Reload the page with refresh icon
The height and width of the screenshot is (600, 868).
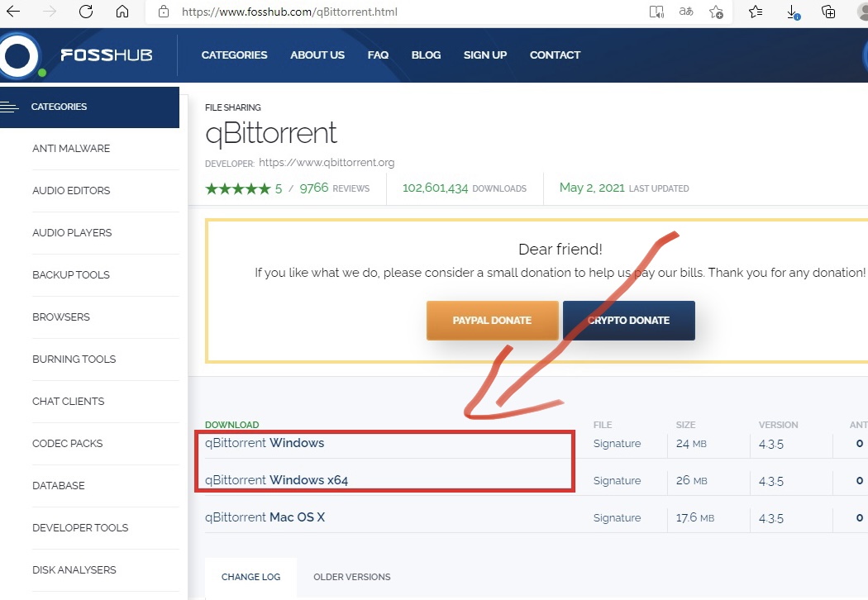tap(86, 12)
